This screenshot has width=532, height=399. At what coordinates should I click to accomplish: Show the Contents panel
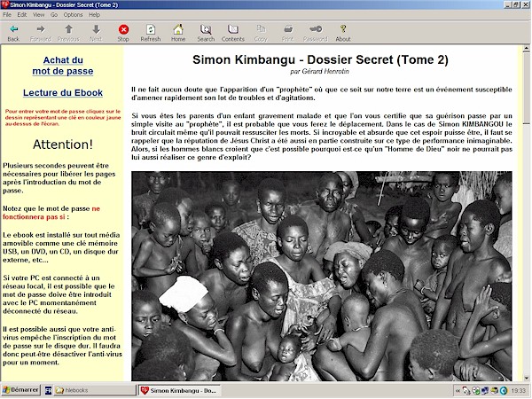pos(233,33)
